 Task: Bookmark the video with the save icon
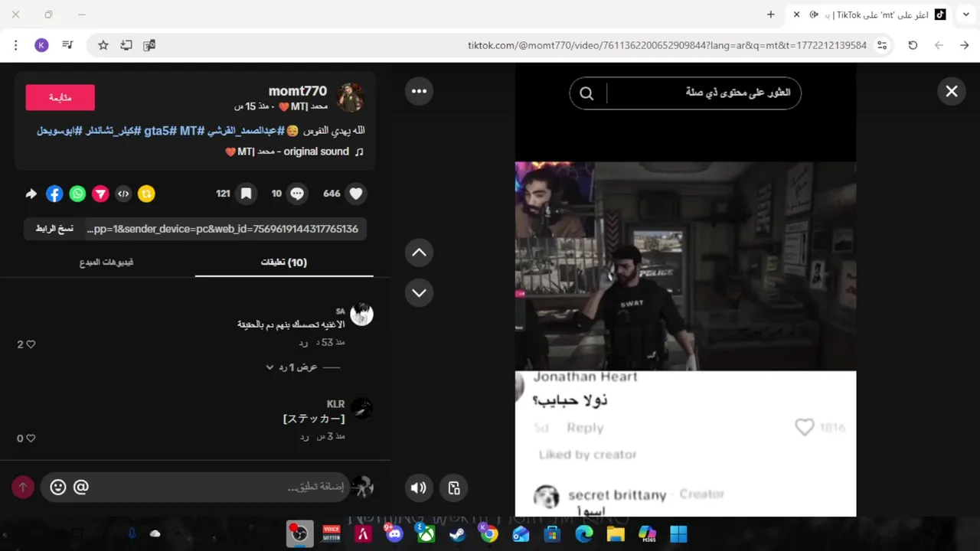pos(246,194)
